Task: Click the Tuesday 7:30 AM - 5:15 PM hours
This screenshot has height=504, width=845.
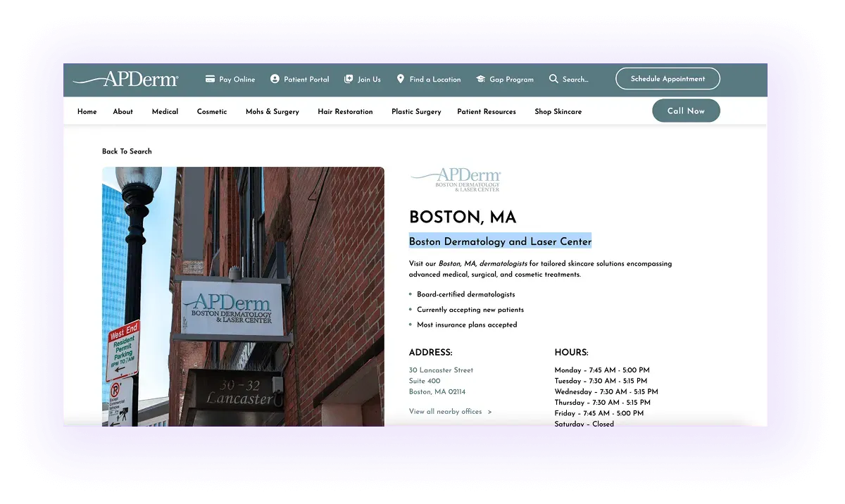Action: tap(601, 381)
